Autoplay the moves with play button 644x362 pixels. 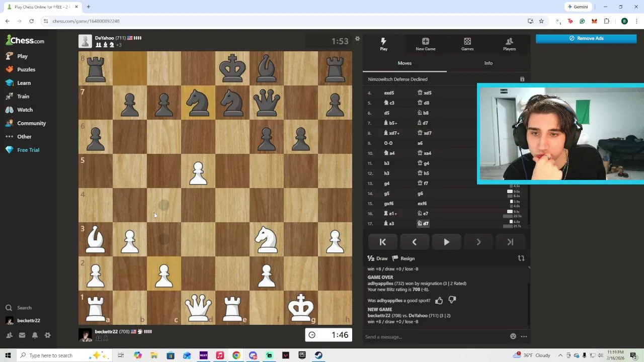(x=446, y=242)
